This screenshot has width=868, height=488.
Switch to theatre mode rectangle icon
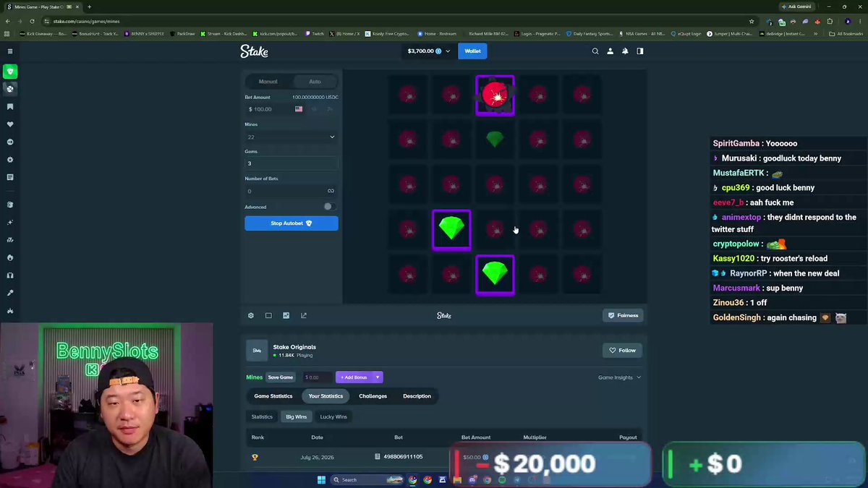tap(268, 315)
